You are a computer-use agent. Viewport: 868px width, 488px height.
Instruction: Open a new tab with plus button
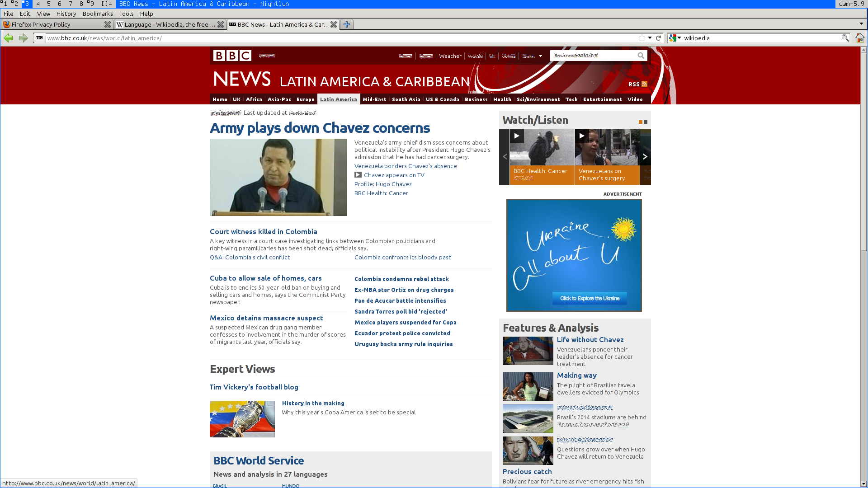[347, 24]
